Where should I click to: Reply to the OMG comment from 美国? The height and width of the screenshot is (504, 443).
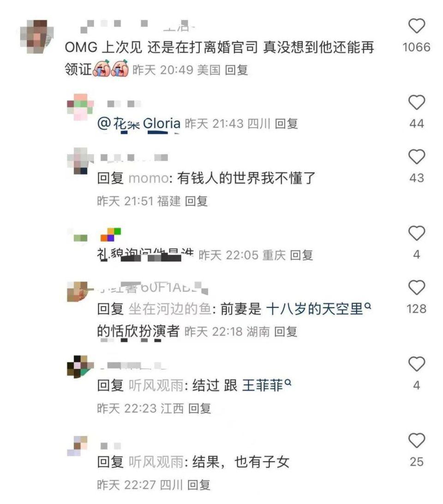point(236,70)
